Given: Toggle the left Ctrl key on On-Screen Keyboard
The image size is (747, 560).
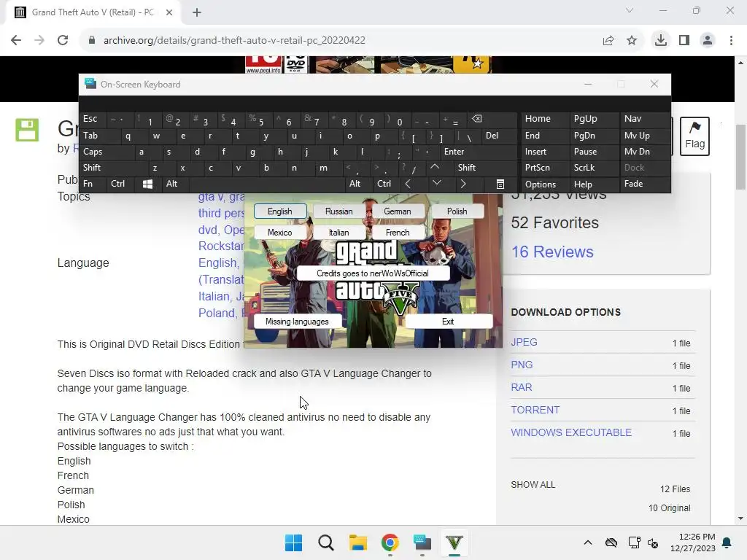Looking at the screenshot, I should tap(122, 184).
